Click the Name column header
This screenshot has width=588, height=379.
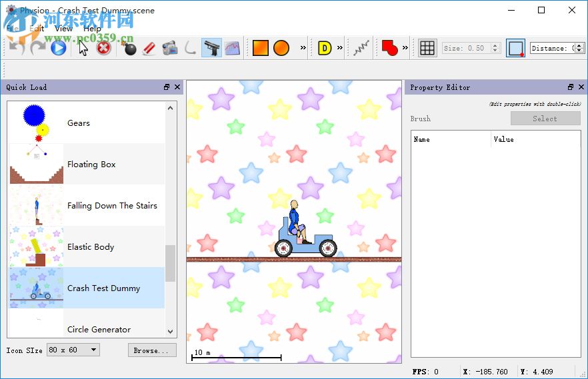click(x=451, y=139)
